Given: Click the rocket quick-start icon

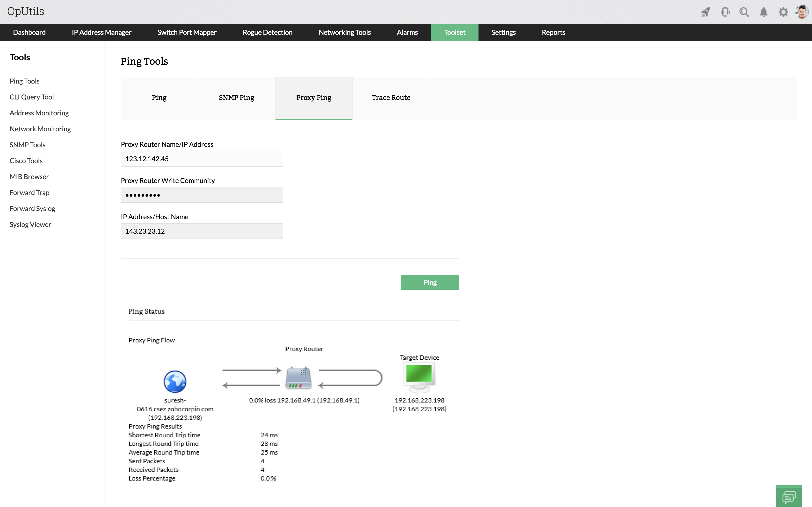Looking at the screenshot, I should (x=705, y=12).
